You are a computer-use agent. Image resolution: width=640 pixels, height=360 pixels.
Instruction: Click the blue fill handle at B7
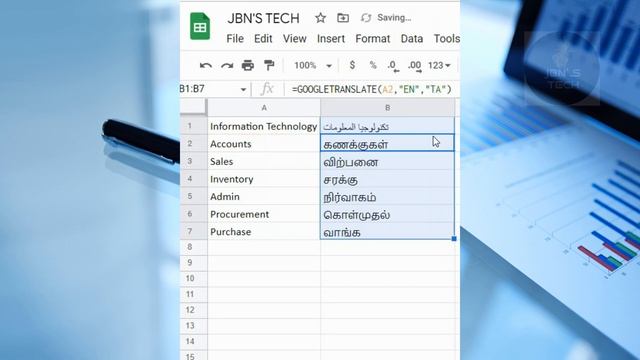pyautogui.click(x=454, y=238)
